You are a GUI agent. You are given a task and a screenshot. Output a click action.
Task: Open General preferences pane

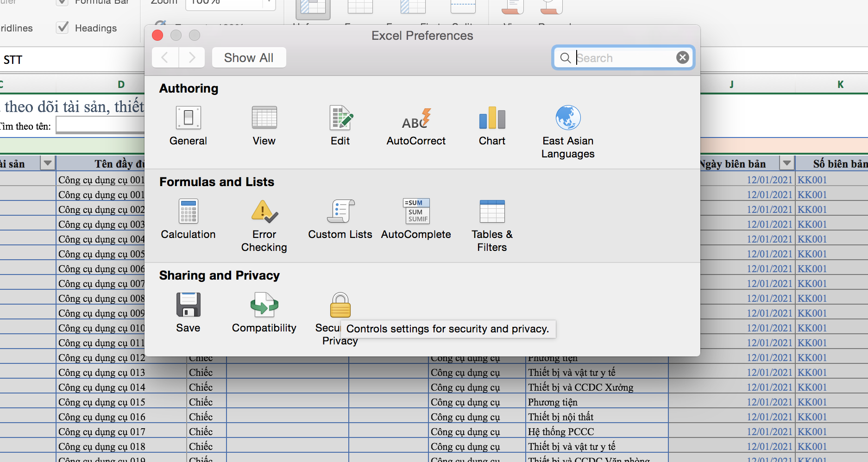(x=188, y=125)
